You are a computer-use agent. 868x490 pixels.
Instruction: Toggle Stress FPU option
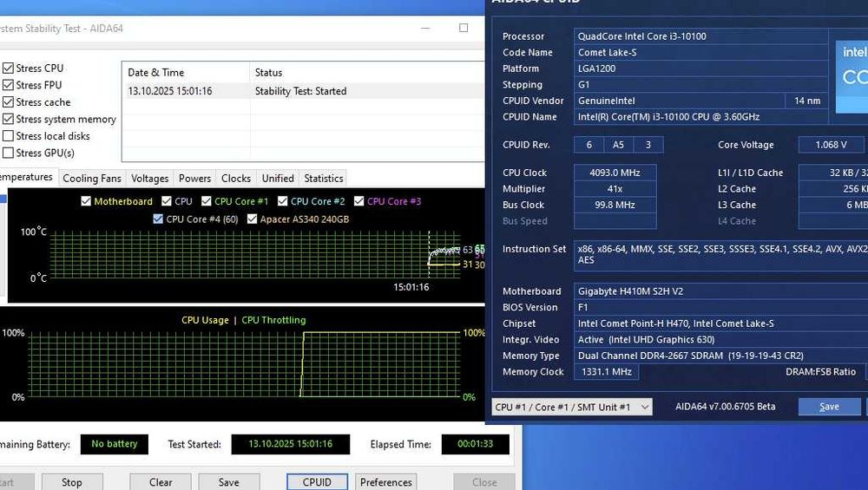(x=8, y=85)
